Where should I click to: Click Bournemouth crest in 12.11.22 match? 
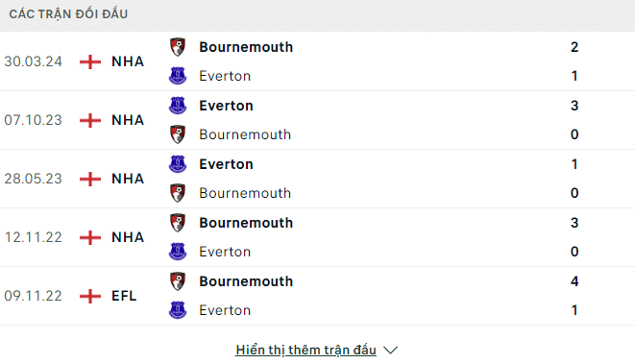point(178,223)
